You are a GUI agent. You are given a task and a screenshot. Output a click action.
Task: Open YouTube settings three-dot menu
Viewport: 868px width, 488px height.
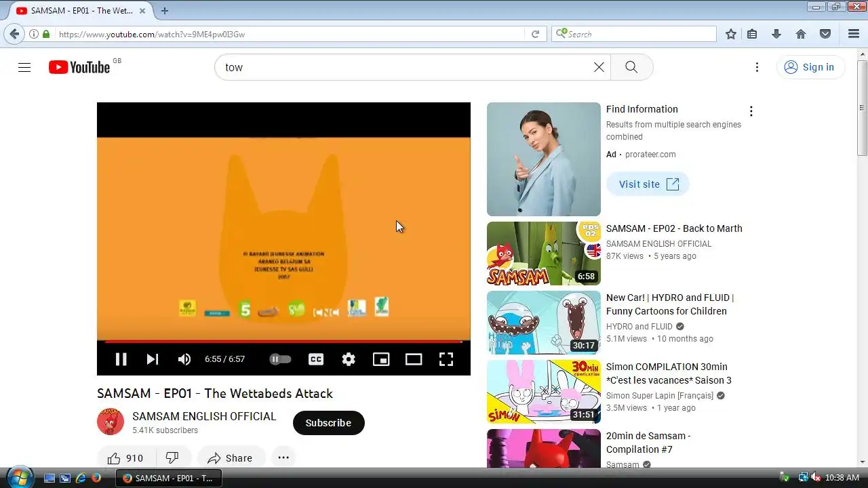[x=757, y=67]
